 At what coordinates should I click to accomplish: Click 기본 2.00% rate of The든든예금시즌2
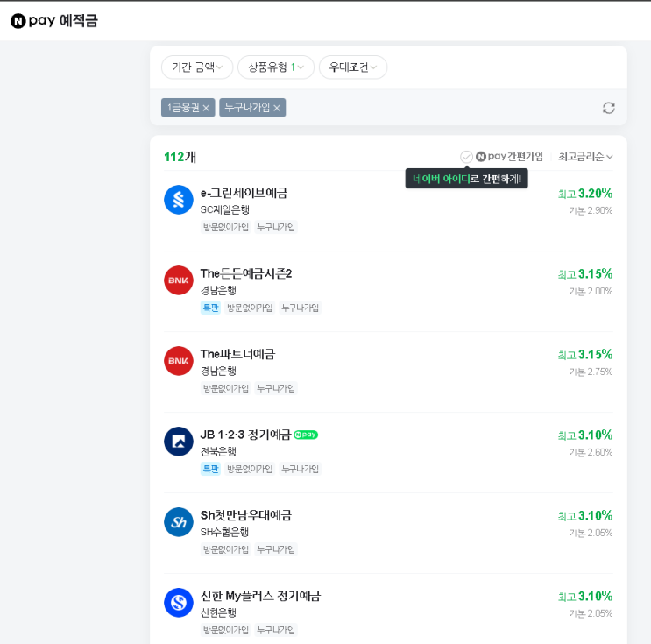(591, 291)
